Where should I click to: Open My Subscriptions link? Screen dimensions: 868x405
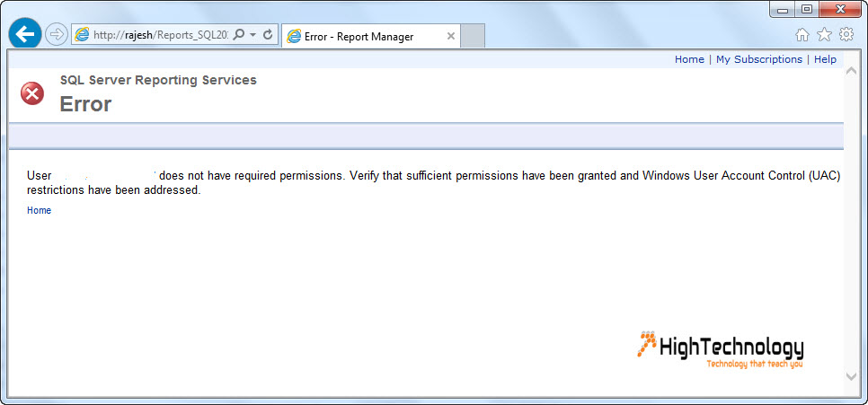(x=759, y=59)
